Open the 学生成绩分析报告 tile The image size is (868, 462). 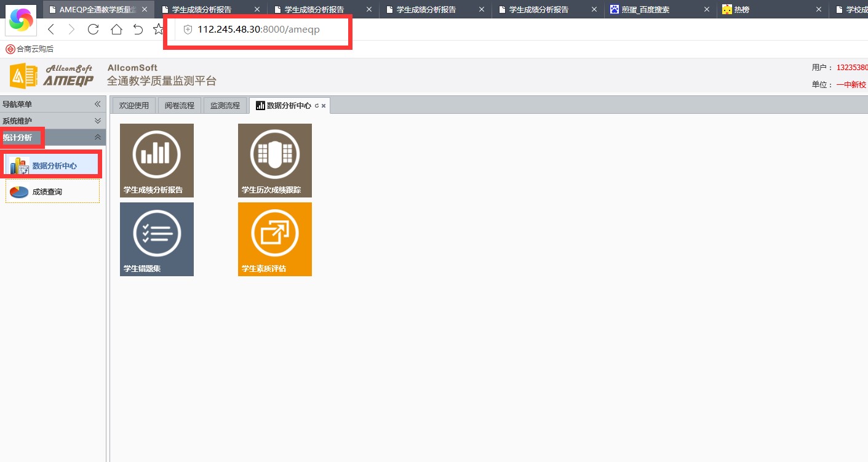tap(157, 160)
